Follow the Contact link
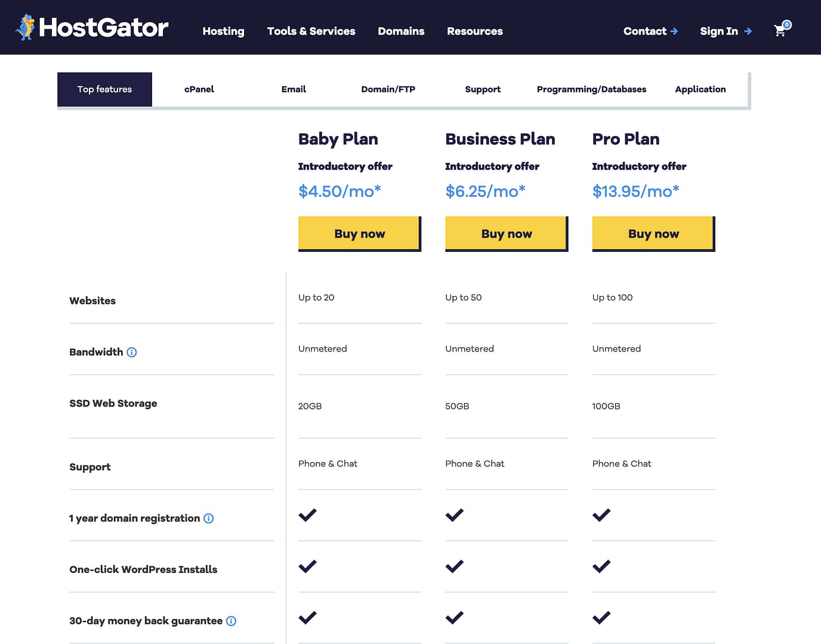The height and width of the screenshot is (644, 821). (x=650, y=31)
